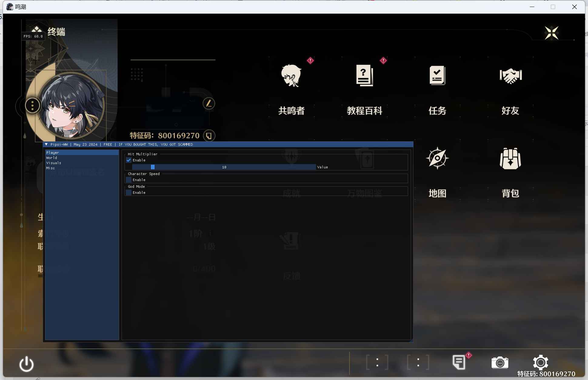The image size is (588, 380).
Task: Click the camera photo mode icon
Action: pyautogui.click(x=499, y=362)
